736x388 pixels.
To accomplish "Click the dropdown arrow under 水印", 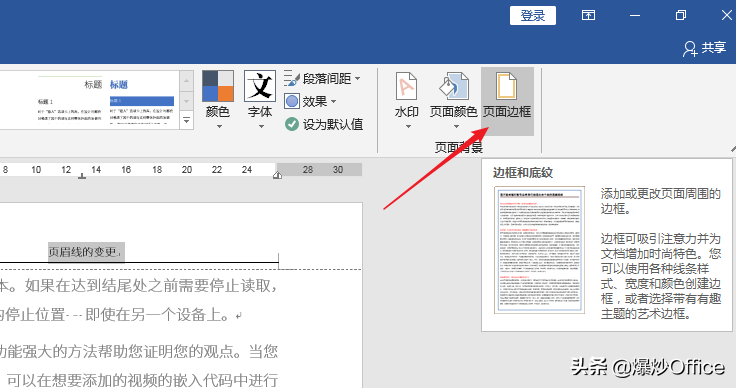I will tap(408, 126).
